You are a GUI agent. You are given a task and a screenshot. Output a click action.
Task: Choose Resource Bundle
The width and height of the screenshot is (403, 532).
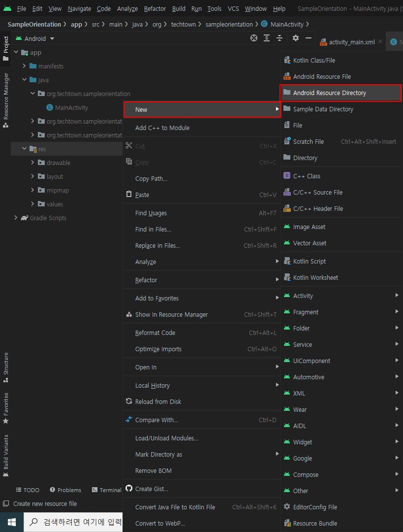point(341,524)
